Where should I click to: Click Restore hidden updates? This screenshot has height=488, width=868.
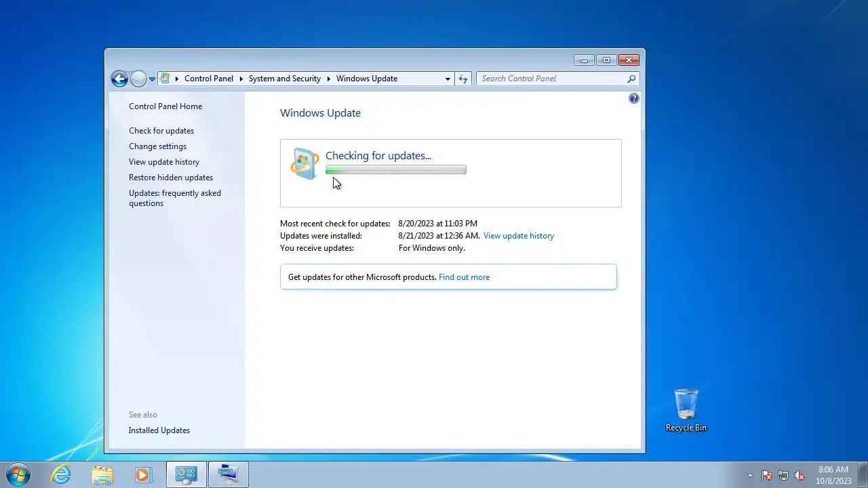171,178
